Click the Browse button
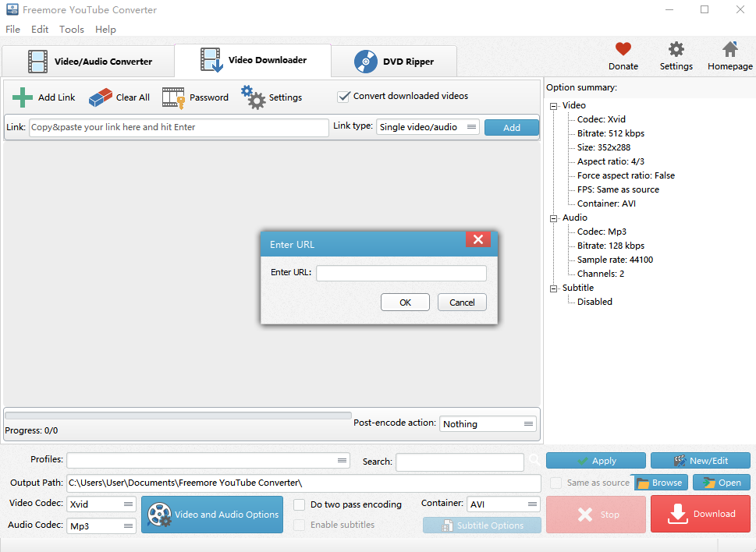Screen dimensions: 756x552 click(659, 483)
